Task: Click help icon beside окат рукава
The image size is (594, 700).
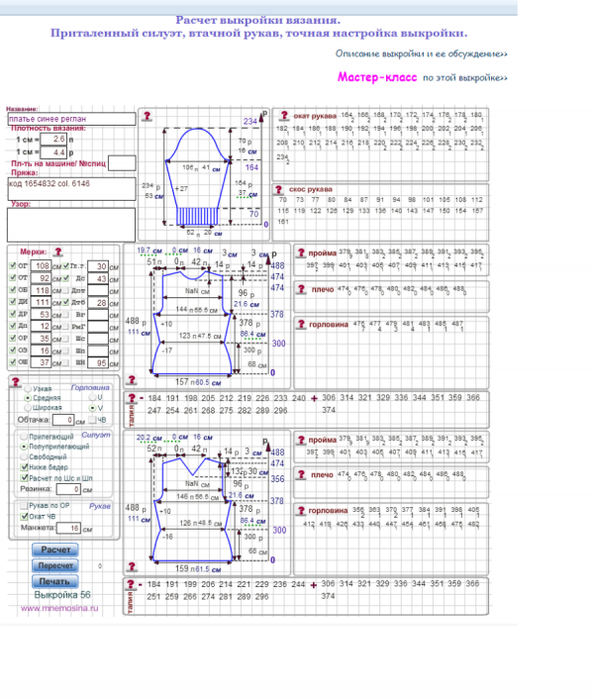Action: pos(283,116)
